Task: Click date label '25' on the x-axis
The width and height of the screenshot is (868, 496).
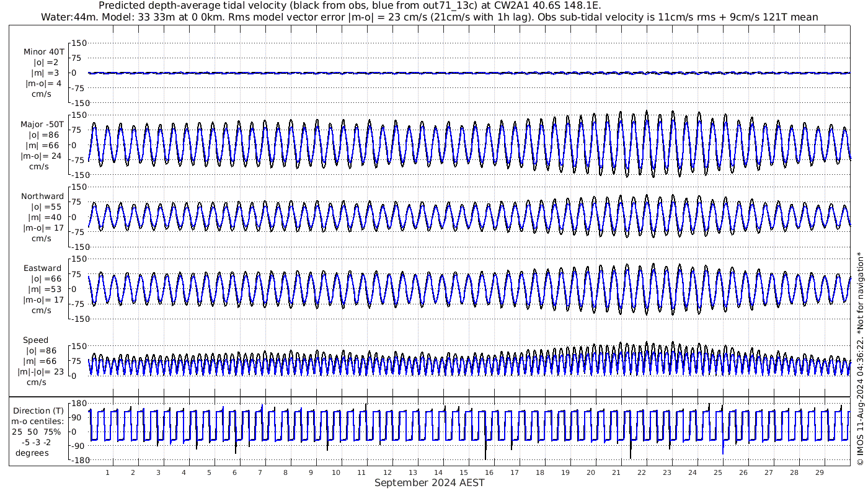Action: coord(718,473)
